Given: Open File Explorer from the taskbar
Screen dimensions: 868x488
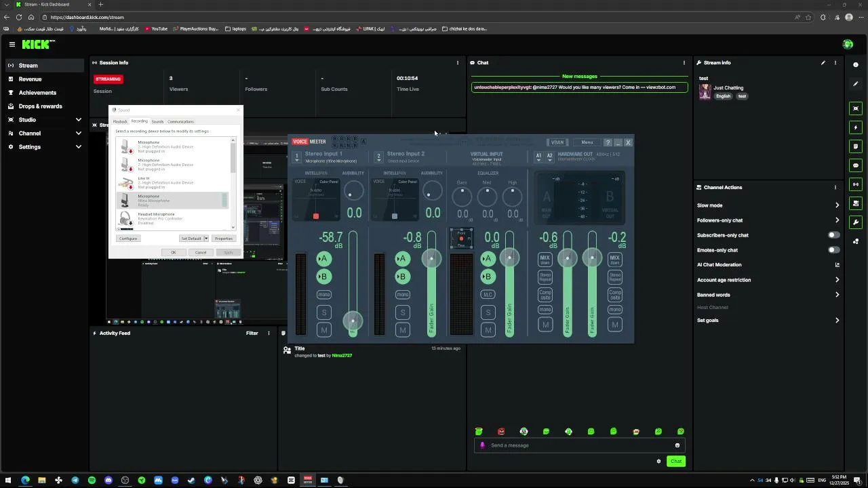Looking at the screenshot, I should (x=41, y=480).
